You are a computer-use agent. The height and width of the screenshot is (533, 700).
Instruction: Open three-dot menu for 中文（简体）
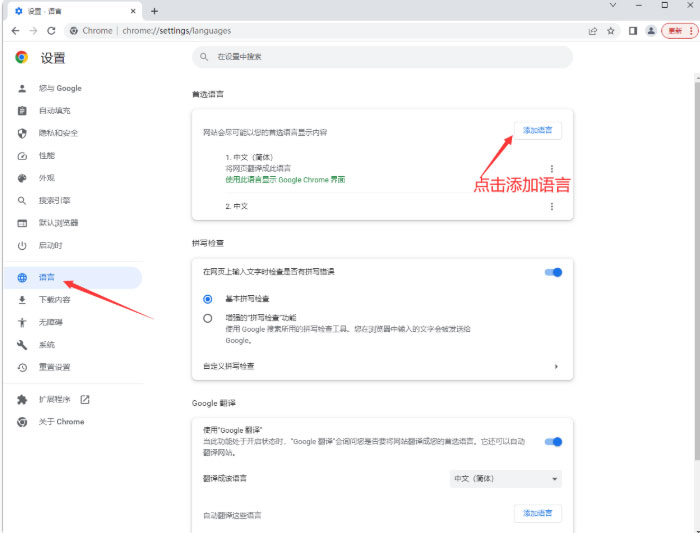click(x=551, y=169)
